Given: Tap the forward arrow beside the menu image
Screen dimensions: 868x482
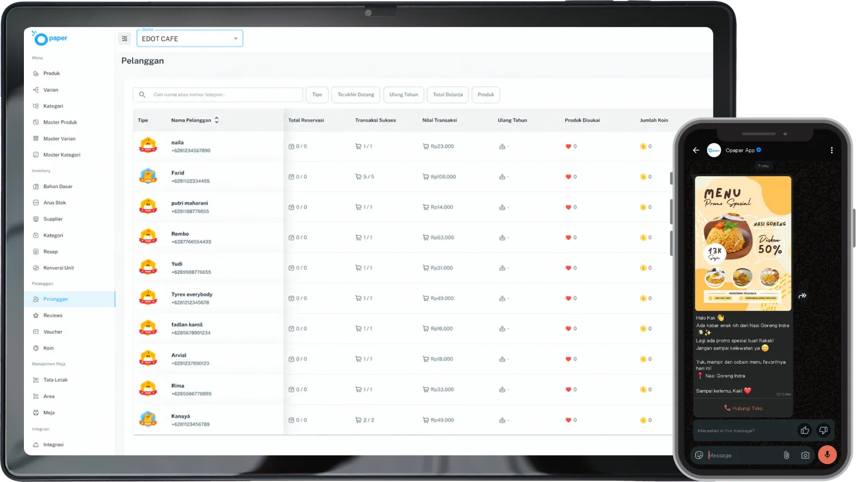Looking at the screenshot, I should 802,295.
